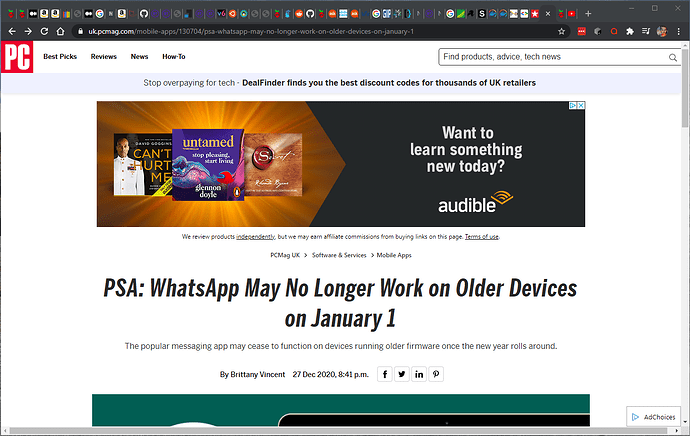Click the PC Mag logo
This screenshot has height=436, width=690.
17,57
